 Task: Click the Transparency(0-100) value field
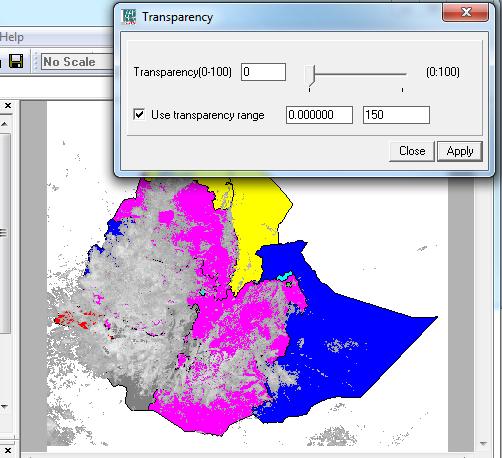coord(263,72)
